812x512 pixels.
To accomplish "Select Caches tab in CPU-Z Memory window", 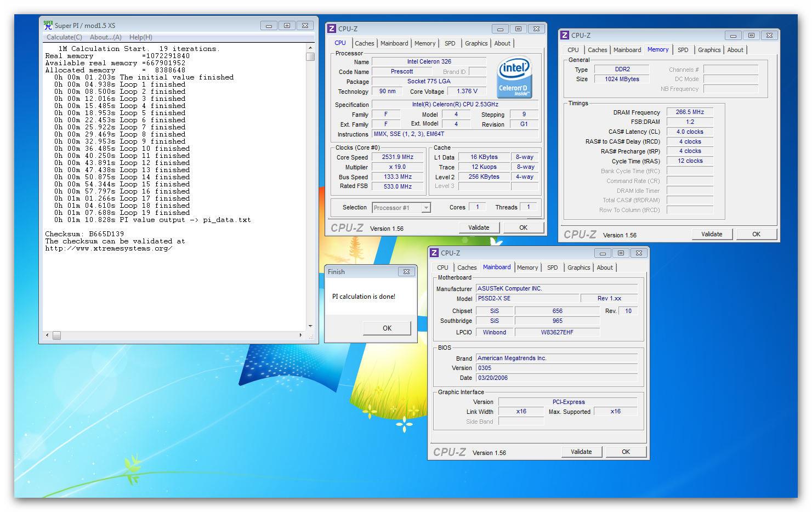I will coord(597,50).
